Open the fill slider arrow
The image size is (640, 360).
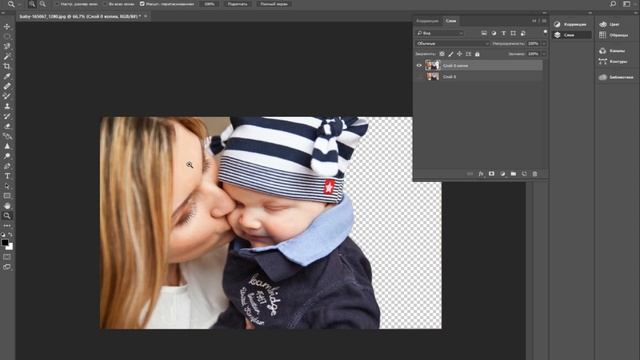544,54
